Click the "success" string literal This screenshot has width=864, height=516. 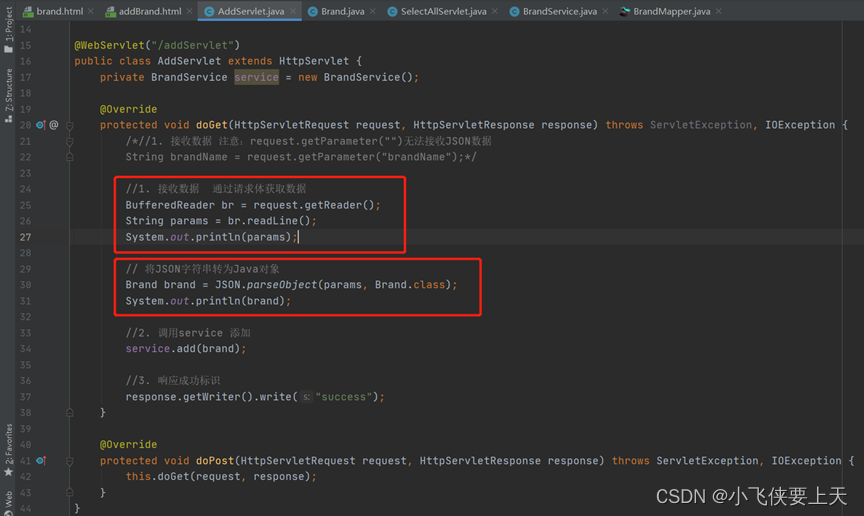343,397
